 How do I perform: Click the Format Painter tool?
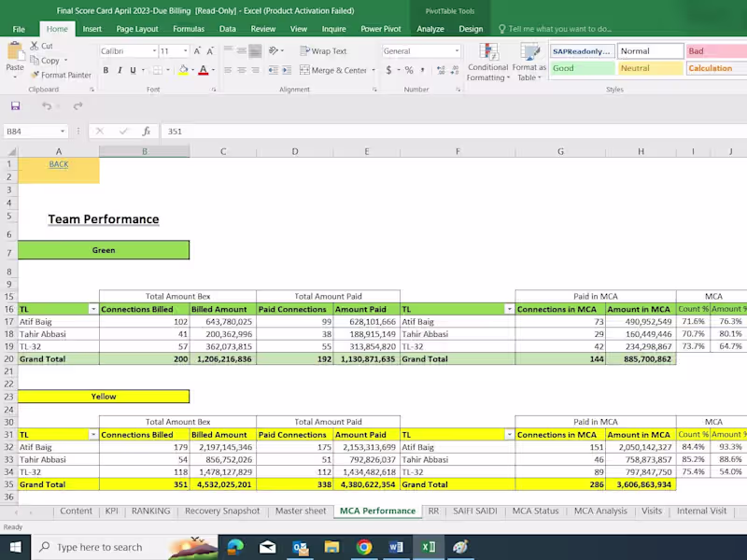click(61, 75)
